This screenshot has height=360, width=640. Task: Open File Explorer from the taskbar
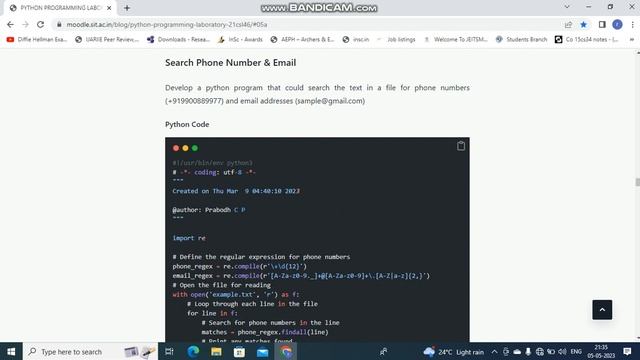[x=216, y=351]
